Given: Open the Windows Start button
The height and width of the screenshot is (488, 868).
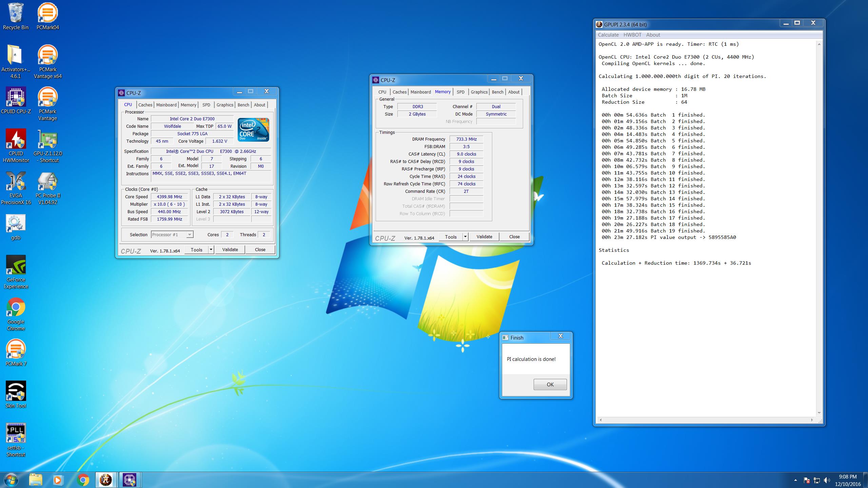Looking at the screenshot, I should [11, 480].
